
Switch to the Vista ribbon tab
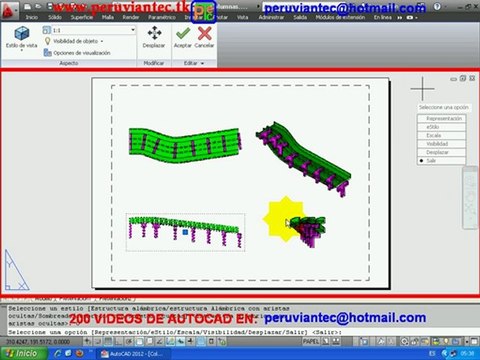(x=243, y=17)
